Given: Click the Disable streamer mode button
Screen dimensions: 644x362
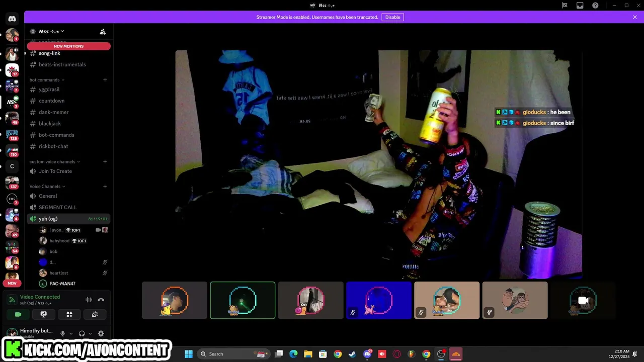Looking at the screenshot, I should pyautogui.click(x=392, y=17).
